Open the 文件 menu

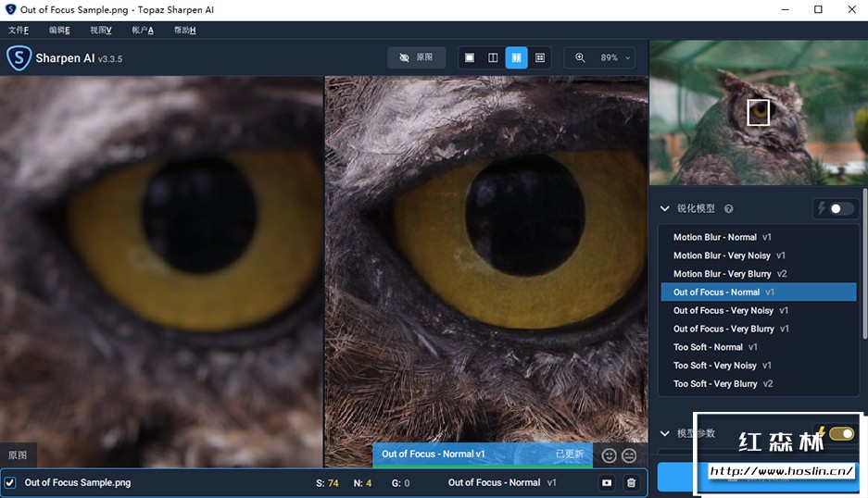[19, 30]
